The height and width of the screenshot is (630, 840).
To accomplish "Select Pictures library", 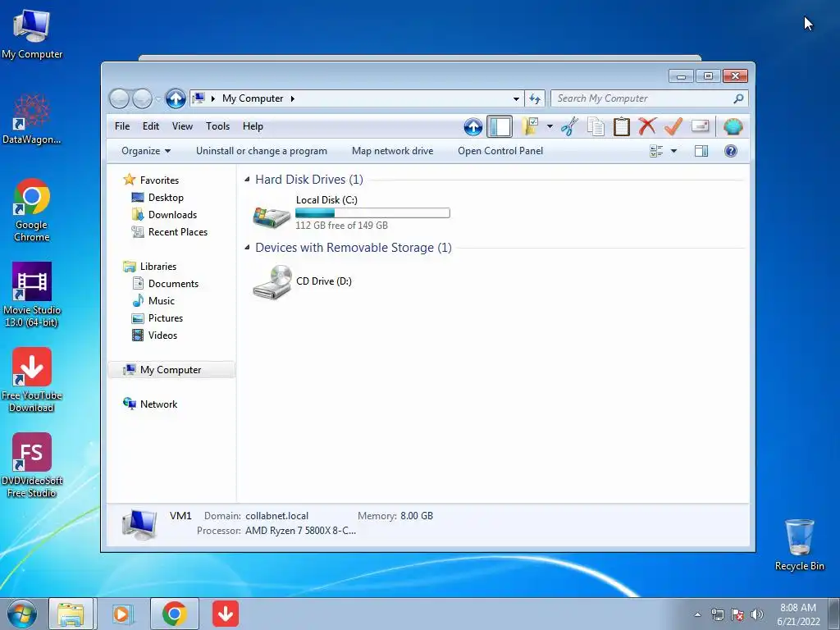I will tap(166, 318).
